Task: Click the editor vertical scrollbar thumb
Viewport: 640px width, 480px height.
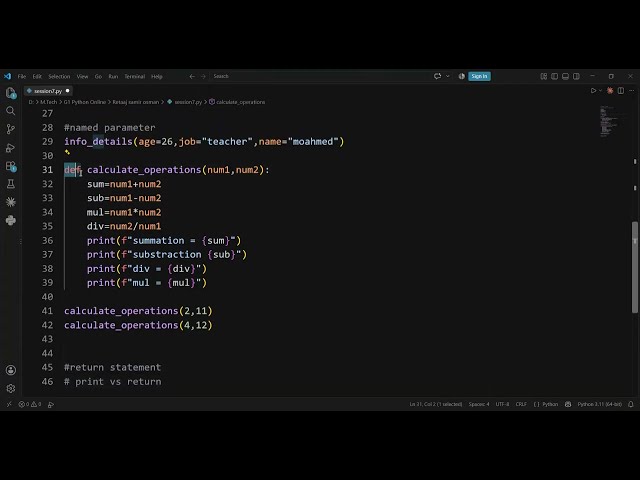Action: (635, 267)
